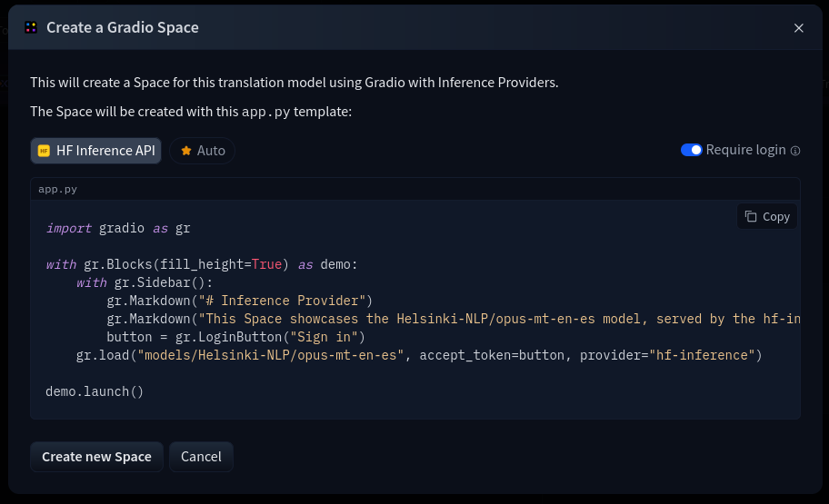The image size is (829, 504).
Task: Click the Gradio logo in dialog header
Action: [31, 28]
